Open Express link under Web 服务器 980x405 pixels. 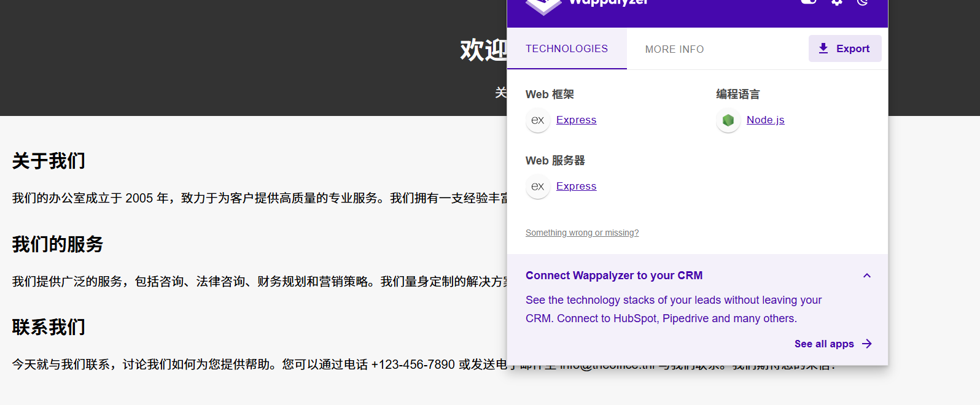[x=576, y=187]
